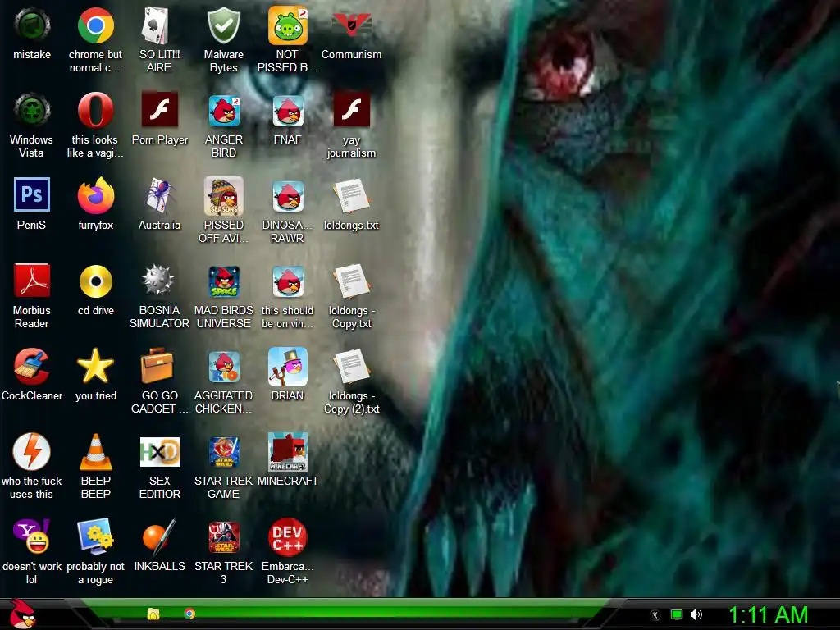Open the volume speaker tray icon
840x630 pixels.
tap(696, 615)
